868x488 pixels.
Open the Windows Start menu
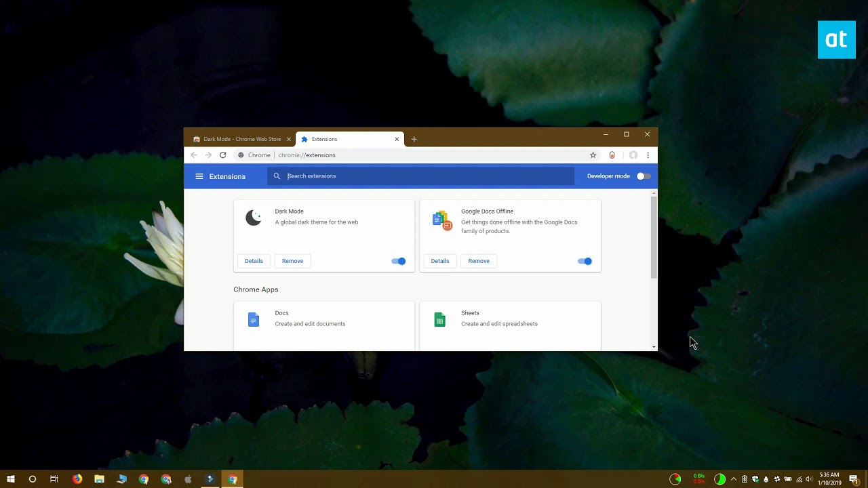tap(11, 479)
